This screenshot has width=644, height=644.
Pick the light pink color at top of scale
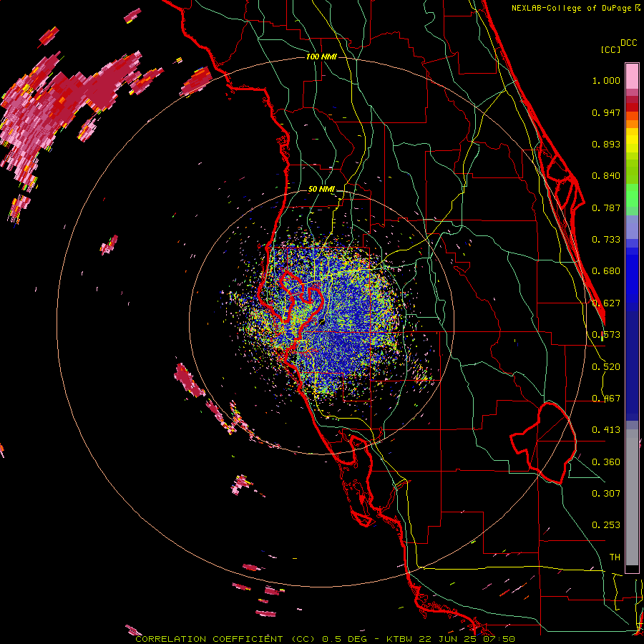pyautogui.click(x=632, y=77)
